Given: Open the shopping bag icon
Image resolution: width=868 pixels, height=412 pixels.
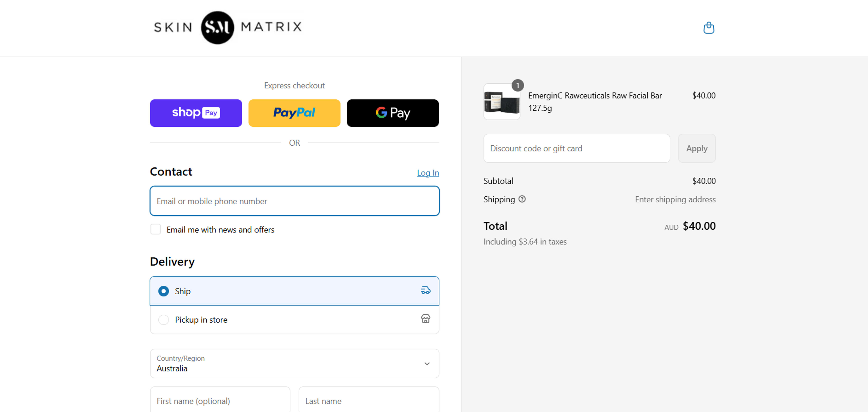Looking at the screenshot, I should coord(709,28).
